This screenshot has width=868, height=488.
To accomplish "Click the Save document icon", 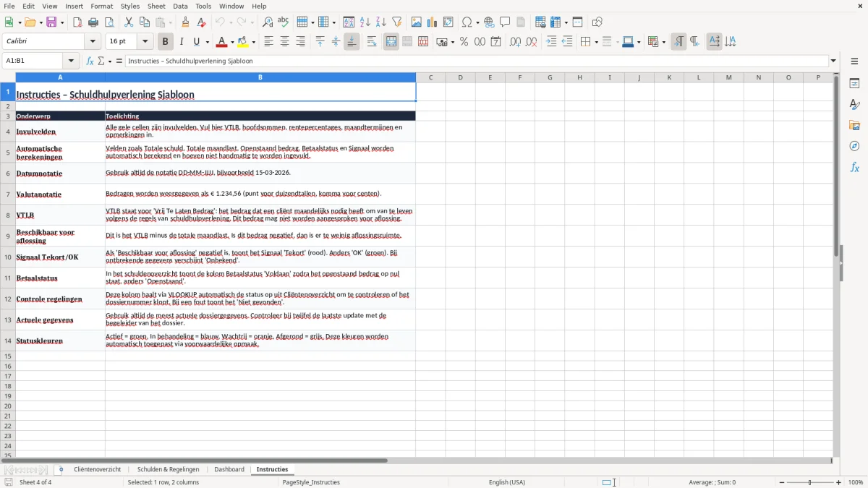I will 51,22.
